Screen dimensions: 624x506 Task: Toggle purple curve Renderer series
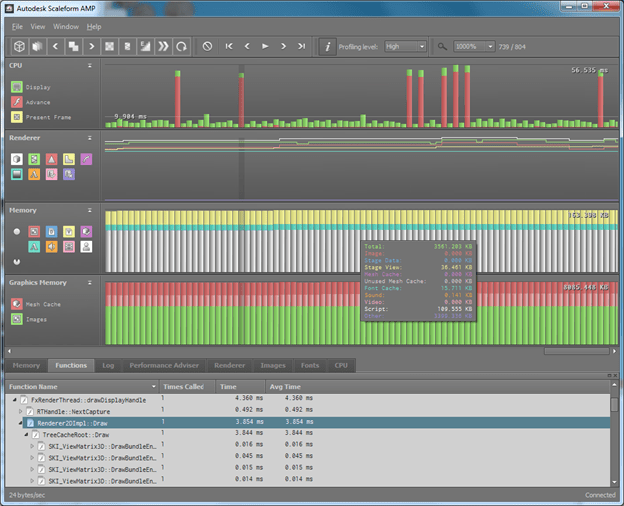(86, 159)
